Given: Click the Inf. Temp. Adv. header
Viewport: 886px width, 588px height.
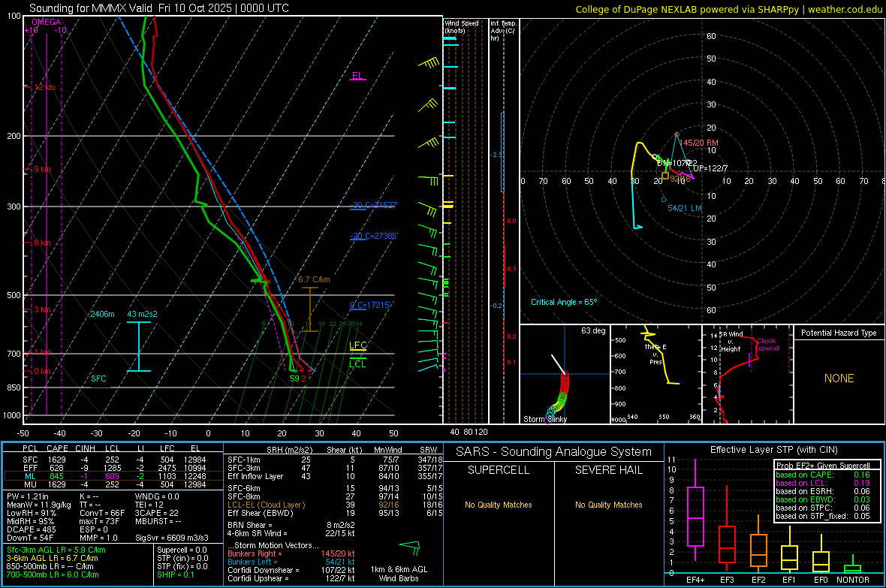Looking at the screenshot, I should click(x=503, y=31).
